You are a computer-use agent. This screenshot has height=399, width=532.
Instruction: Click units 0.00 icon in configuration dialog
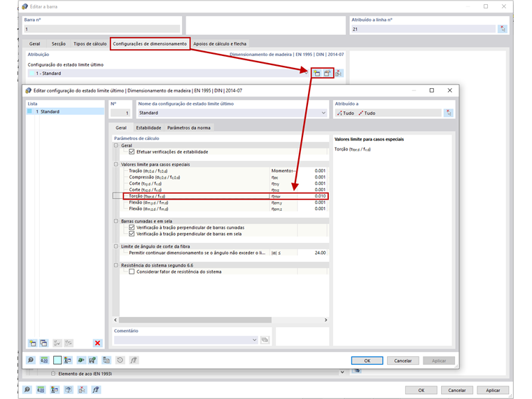tap(44, 360)
